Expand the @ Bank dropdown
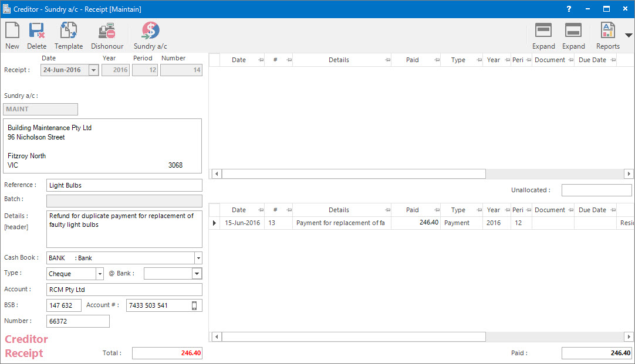This screenshot has height=364, width=635. (197, 274)
